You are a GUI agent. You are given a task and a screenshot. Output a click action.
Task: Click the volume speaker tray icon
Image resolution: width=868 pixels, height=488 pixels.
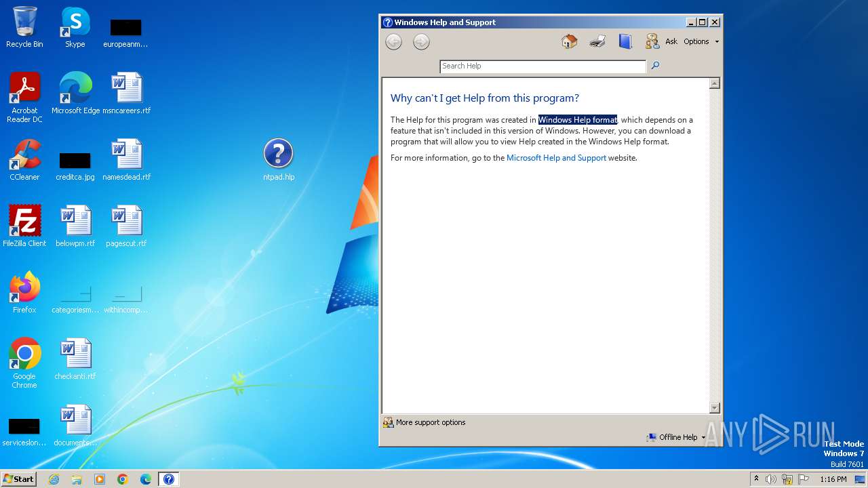(x=771, y=479)
